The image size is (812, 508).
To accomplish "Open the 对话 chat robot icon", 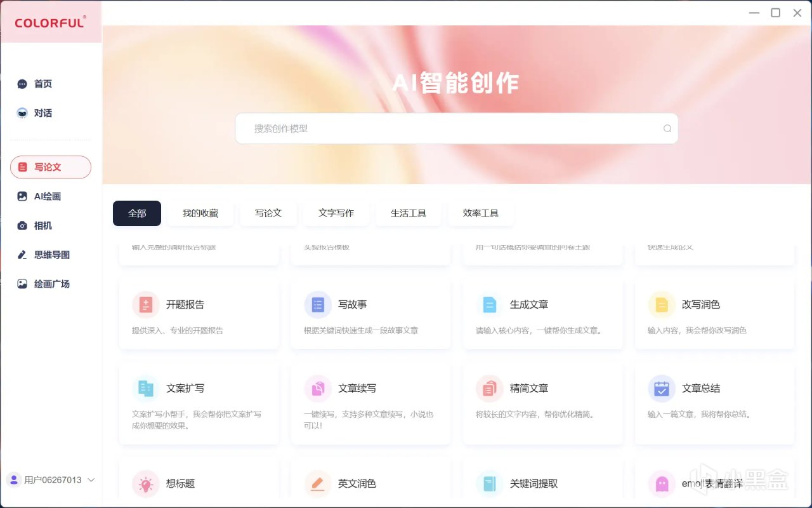I will point(22,113).
